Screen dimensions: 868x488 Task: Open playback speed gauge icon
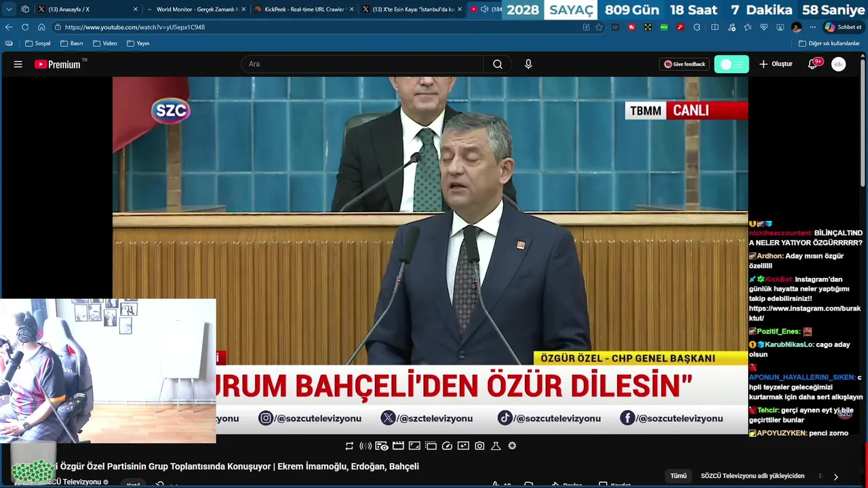point(447,445)
